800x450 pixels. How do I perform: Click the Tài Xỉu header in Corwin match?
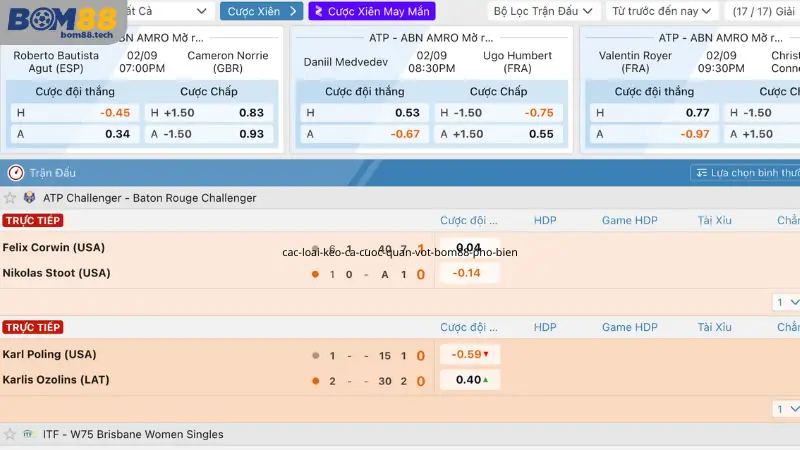pos(714,220)
